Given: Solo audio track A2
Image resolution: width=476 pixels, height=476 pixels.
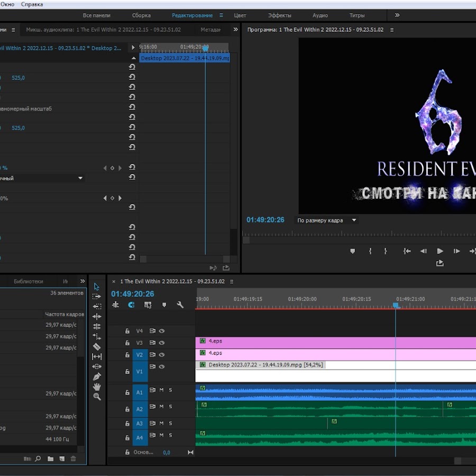Looking at the screenshot, I should pos(170,407).
